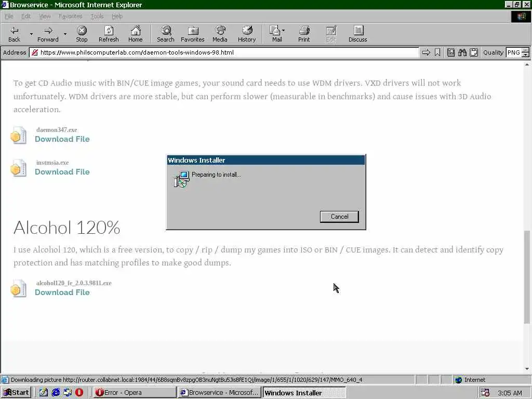532x399 pixels.
Task: Open the Forward button dropdown arrow
Action: tap(65, 34)
